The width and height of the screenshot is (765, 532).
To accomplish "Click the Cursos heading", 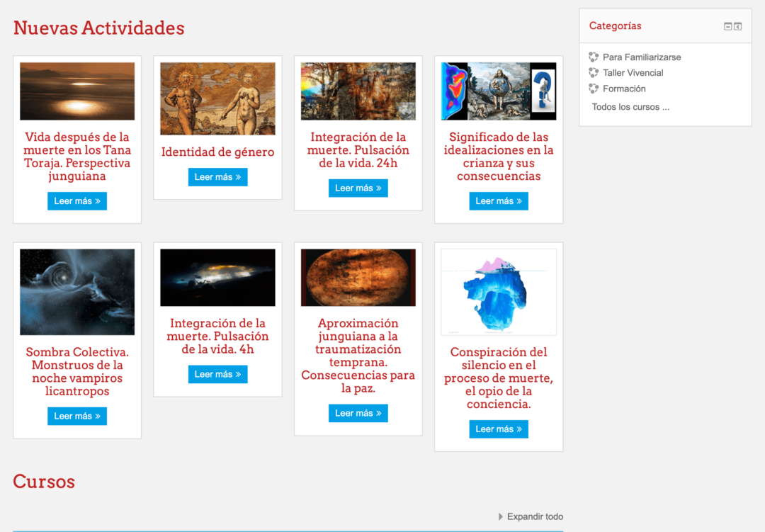I will coord(44,482).
